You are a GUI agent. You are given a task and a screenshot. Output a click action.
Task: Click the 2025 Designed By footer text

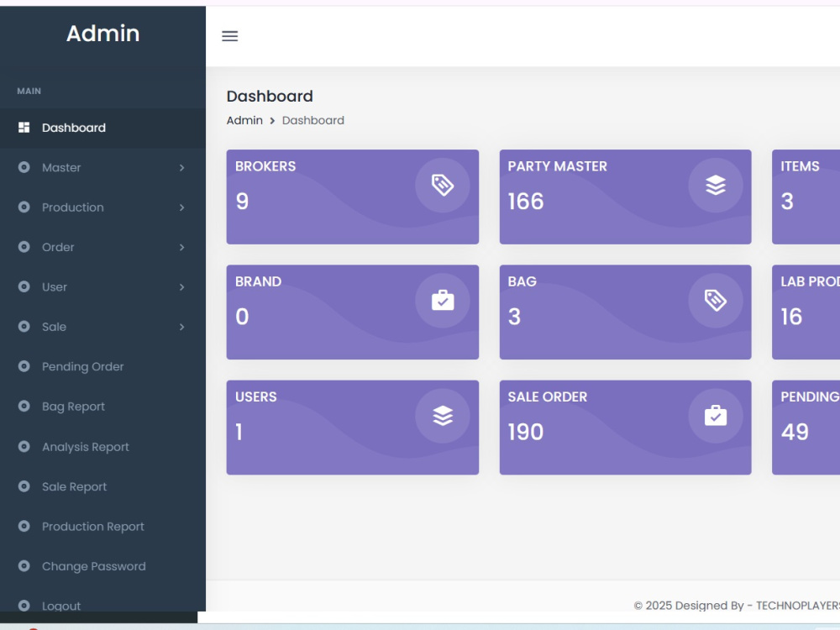(x=737, y=606)
